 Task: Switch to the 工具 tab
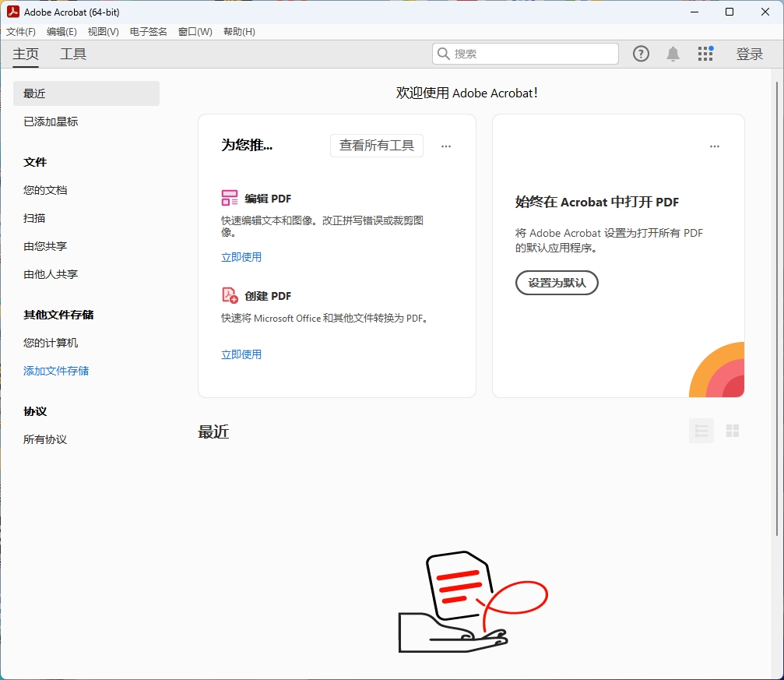(x=72, y=54)
